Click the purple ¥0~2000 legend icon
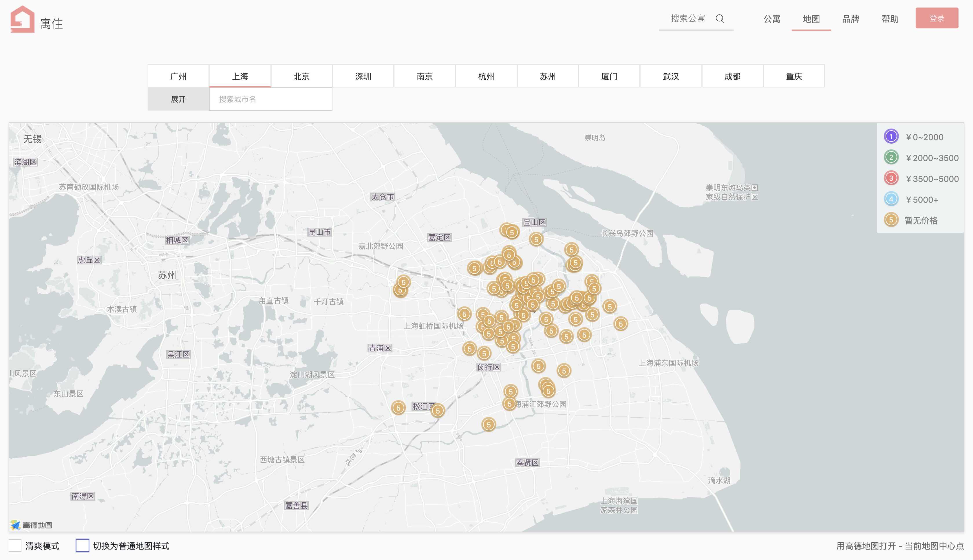Image resolution: width=973 pixels, height=560 pixels. [891, 137]
